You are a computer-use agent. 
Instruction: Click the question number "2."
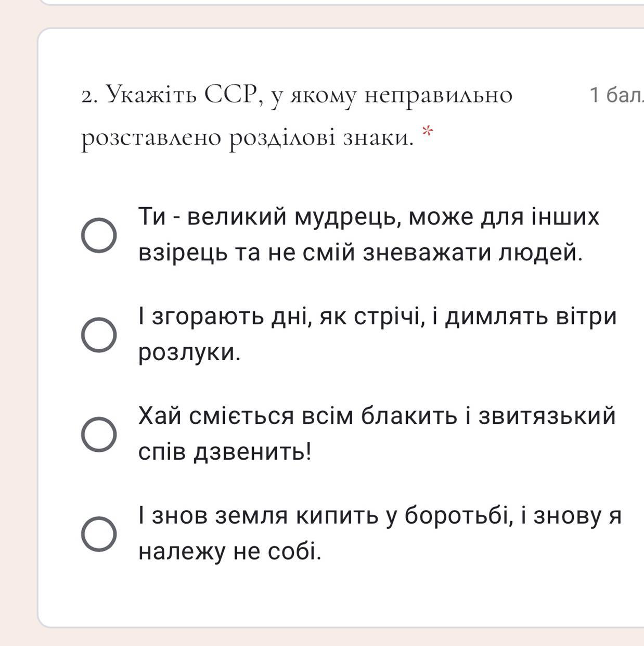tap(91, 97)
